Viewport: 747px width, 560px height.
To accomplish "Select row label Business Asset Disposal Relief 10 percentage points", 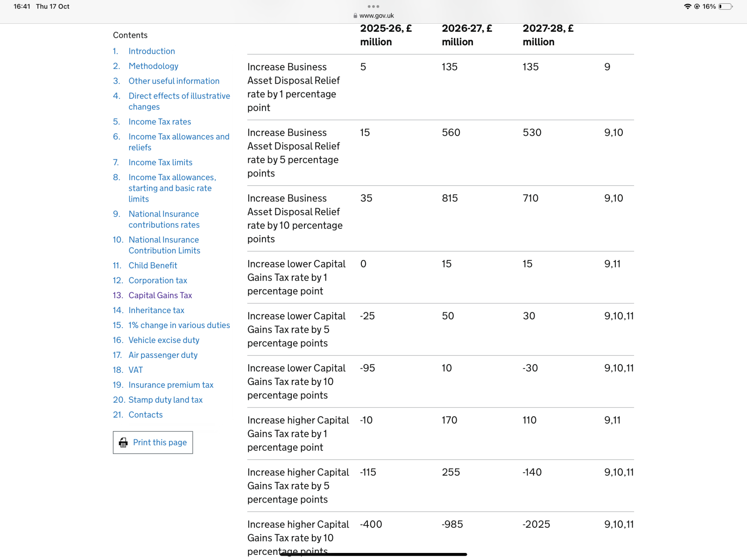I will click(295, 219).
